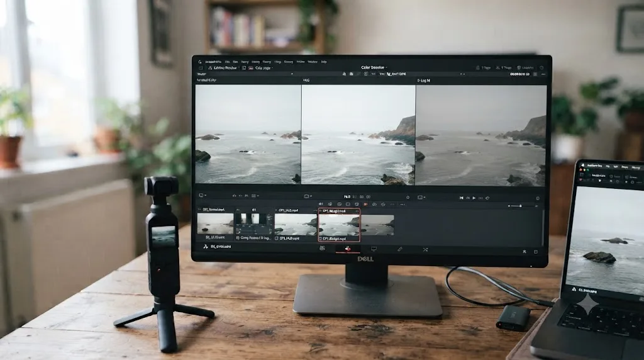Switch to the brush-shaped page icon in bottom bar
This screenshot has height=360, width=644.
399,249
